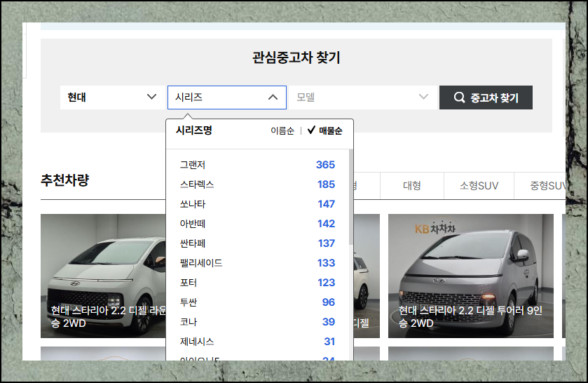The width and height of the screenshot is (588, 383).
Task: Click the series dropdown scrollbar
Action: (x=351, y=197)
